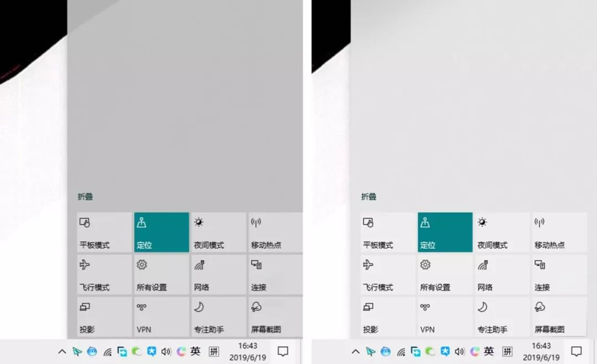Toggle 专注助手 in darker gray panel
Image resolution: width=597 pixels, height=364 pixels.
(x=218, y=317)
